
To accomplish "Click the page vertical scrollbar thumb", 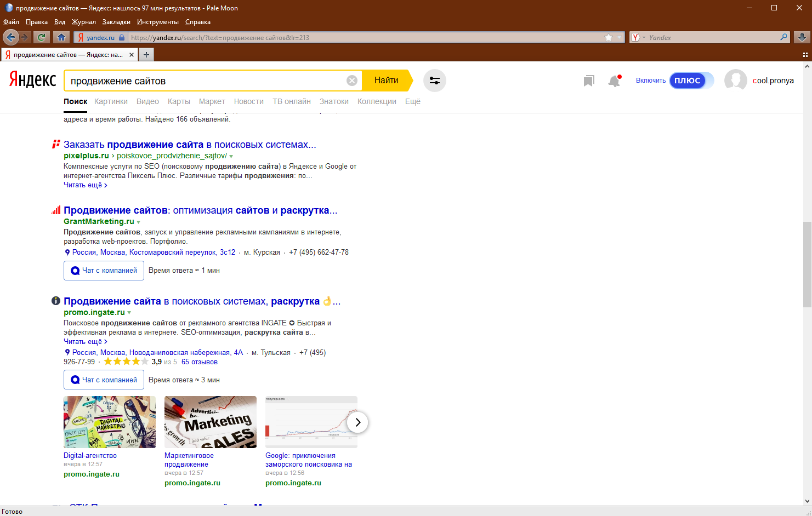I will [x=807, y=265].
